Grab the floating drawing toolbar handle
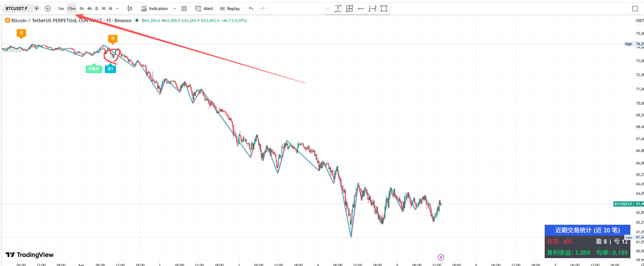 pyautogui.click(x=328, y=9)
